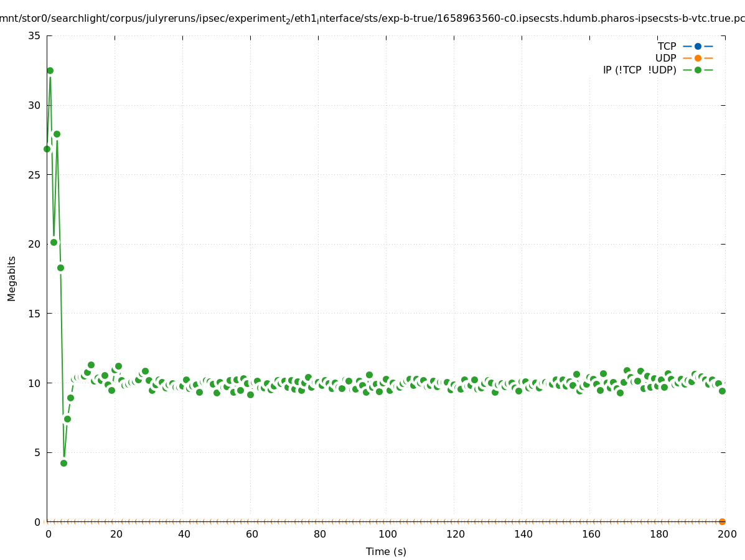Click the lowest green point near 4 Megabits
This screenshot has width=745, height=560.
[x=63, y=463]
